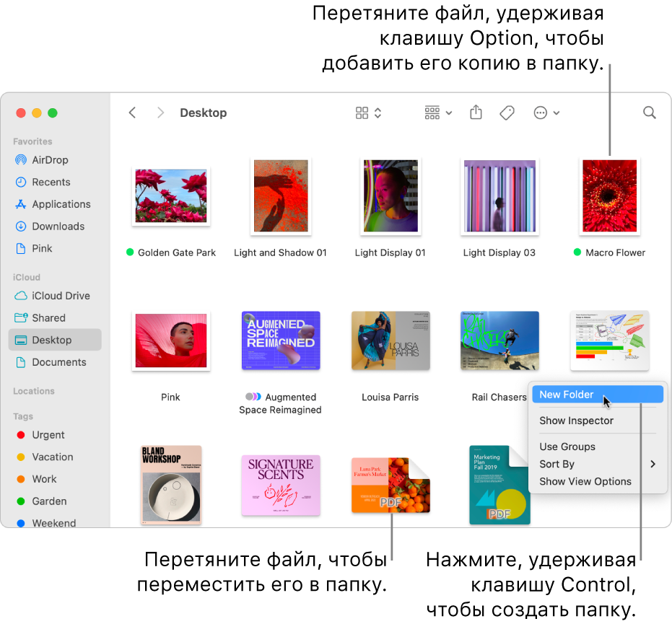Click Show View Options entry
Image resolution: width=672 pixels, height=624 pixels.
click(585, 481)
